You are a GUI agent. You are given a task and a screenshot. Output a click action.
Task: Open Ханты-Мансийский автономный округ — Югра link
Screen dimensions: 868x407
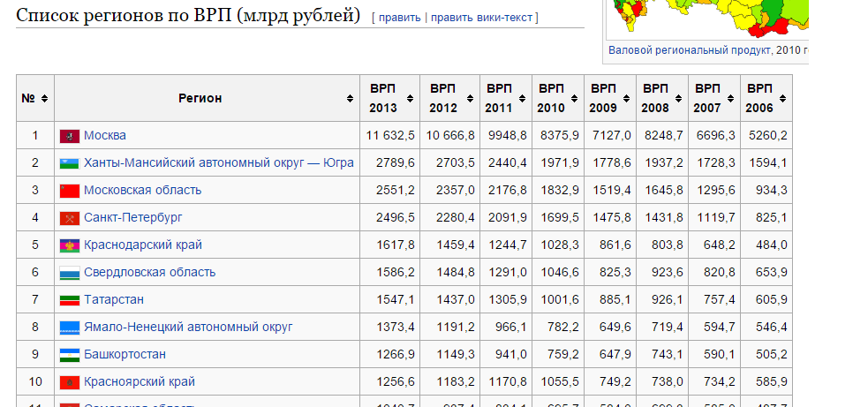pos(219,162)
